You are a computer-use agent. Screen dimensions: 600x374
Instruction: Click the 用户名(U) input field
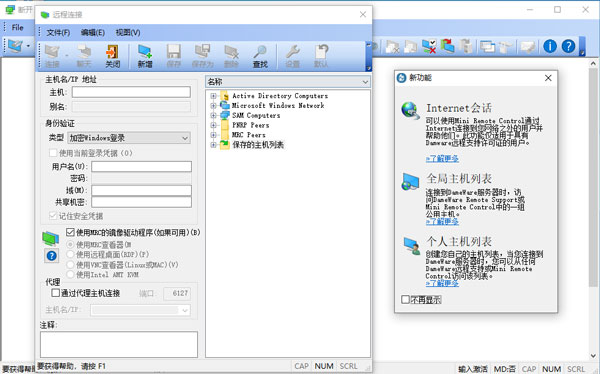coord(141,166)
